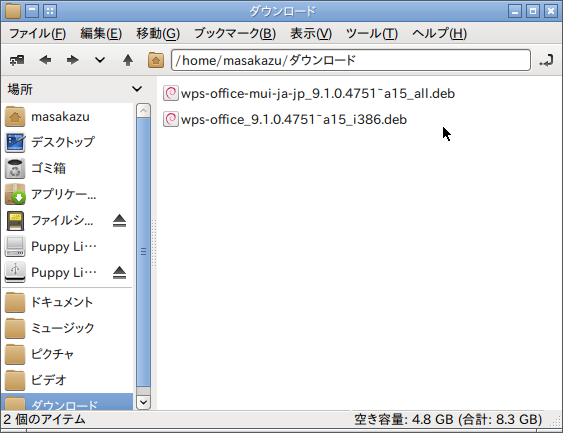The width and height of the screenshot is (563, 433).
Task: Open ツール(T) menu
Action: [x=372, y=34]
